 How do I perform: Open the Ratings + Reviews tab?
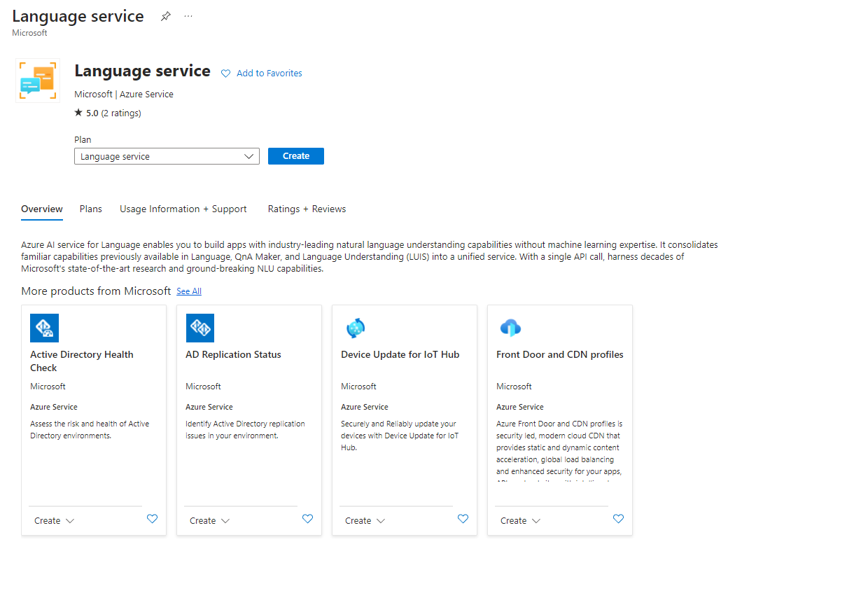pyautogui.click(x=307, y=209)
